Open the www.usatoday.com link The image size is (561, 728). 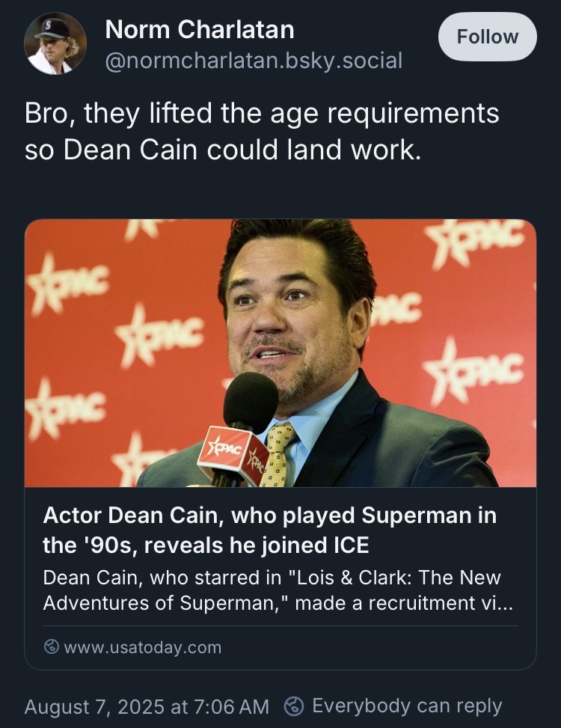142,647
